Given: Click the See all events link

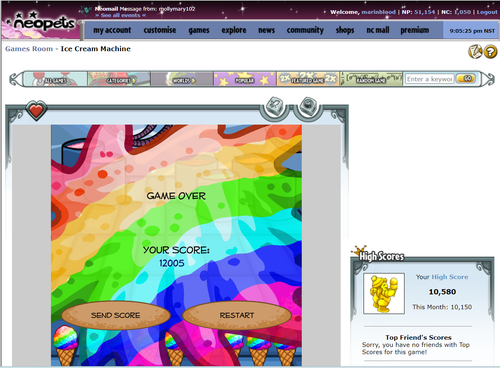Looking at the screenshot, I should 120,15.
